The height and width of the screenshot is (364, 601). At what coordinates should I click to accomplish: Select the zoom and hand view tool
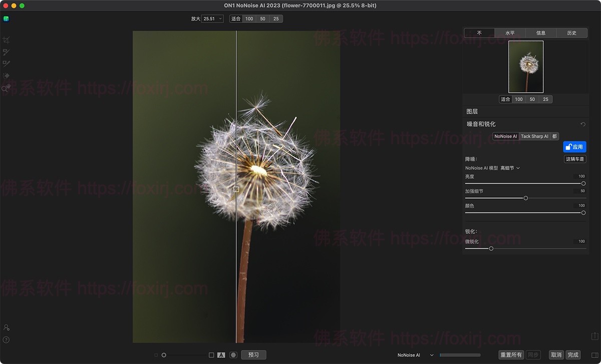6,88
